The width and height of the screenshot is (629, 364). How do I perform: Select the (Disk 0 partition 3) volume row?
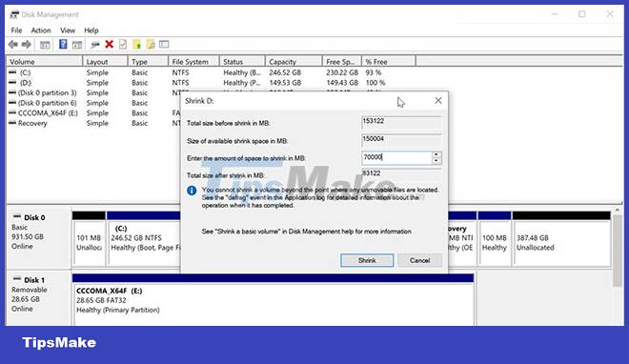tap(47, 92)
